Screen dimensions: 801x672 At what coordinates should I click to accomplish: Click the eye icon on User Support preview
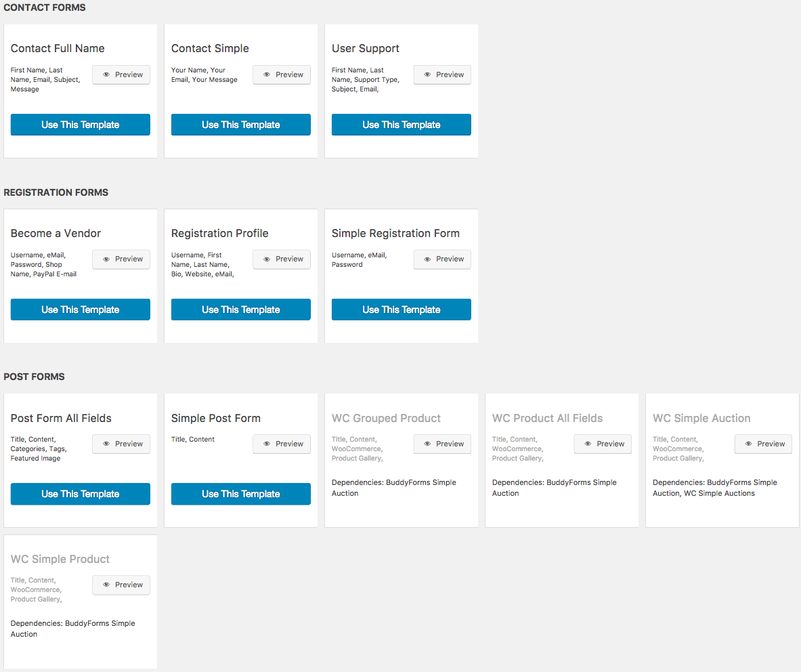[427, 75]
